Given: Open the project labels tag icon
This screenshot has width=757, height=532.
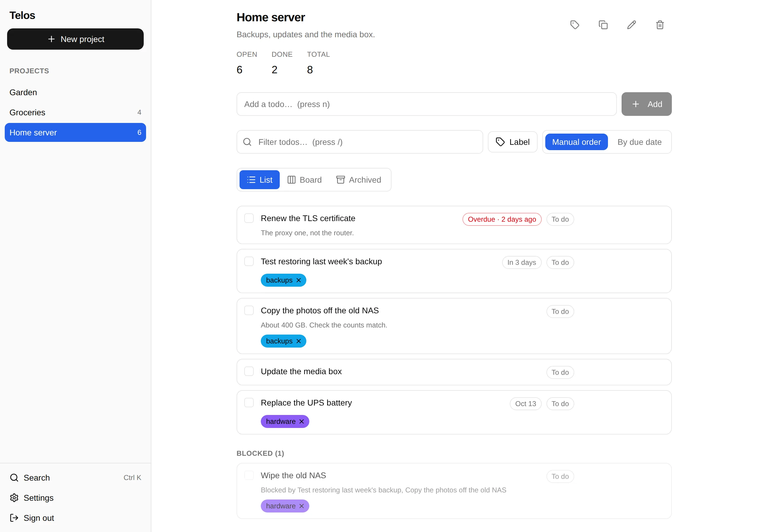Looking at the screenshot, I should pyautogui.click(x=575, y=25).
